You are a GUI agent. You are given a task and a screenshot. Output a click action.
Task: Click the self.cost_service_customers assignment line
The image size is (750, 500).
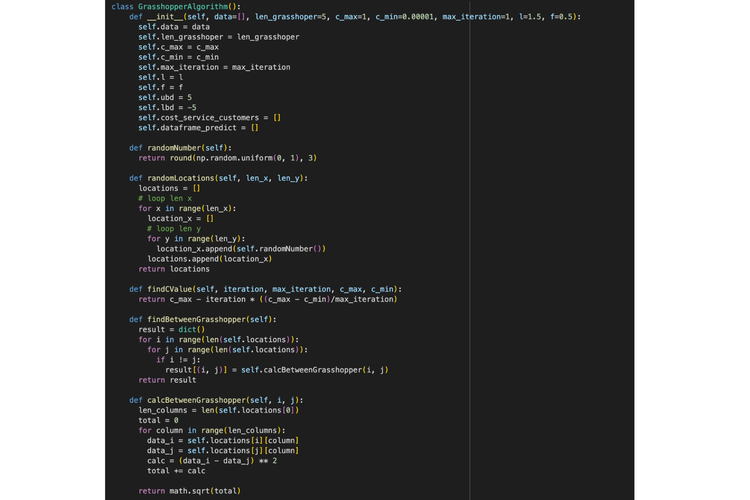pos(208,117)
